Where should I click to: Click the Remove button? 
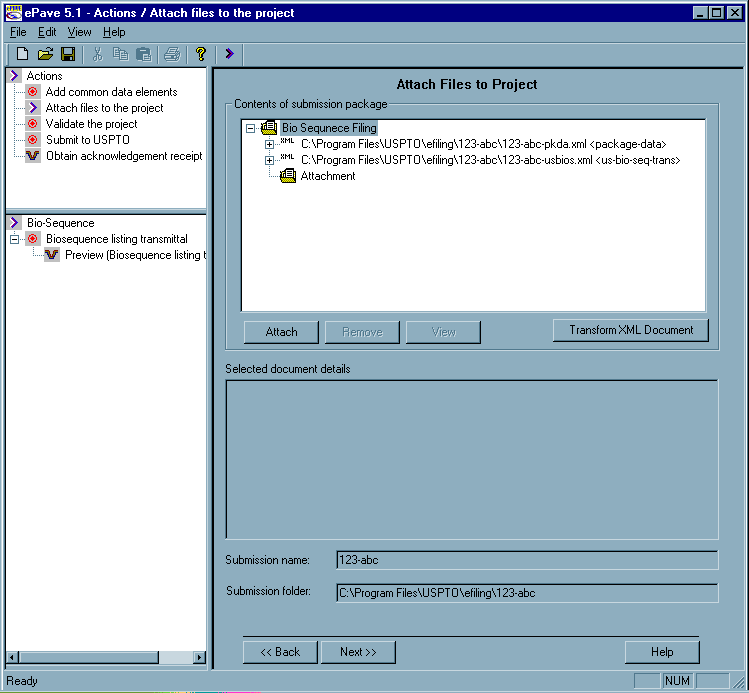pos(362,332)
